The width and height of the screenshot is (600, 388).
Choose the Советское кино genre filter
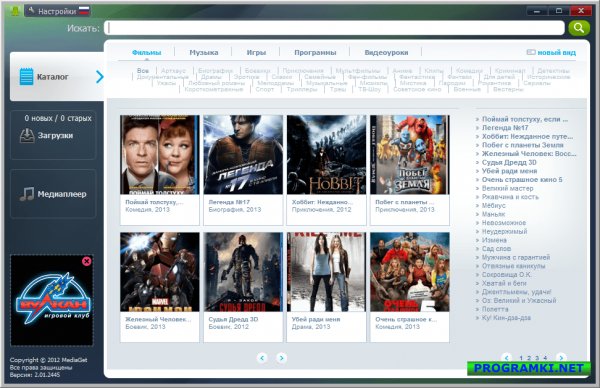[417, 89]
